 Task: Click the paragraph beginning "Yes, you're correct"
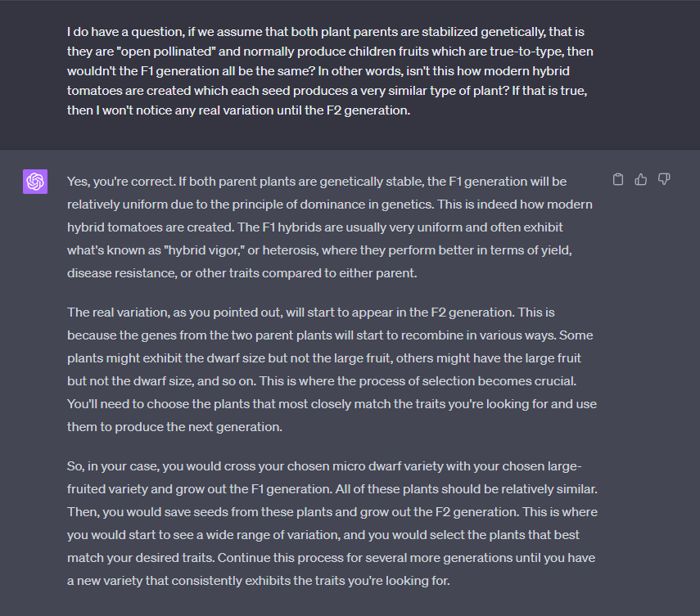(x=331, y=227)
